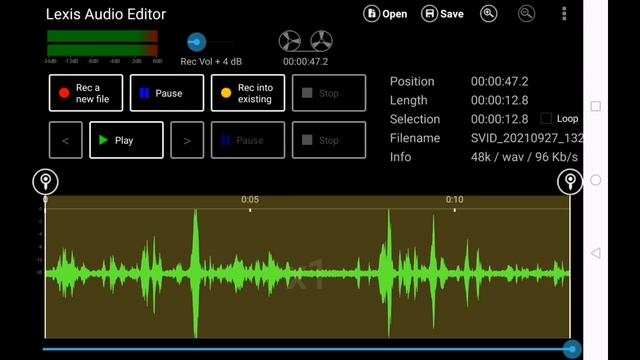Pause playback in the bottom row
The height and width of the screenshot is (360, 640).
coord(248,140)
